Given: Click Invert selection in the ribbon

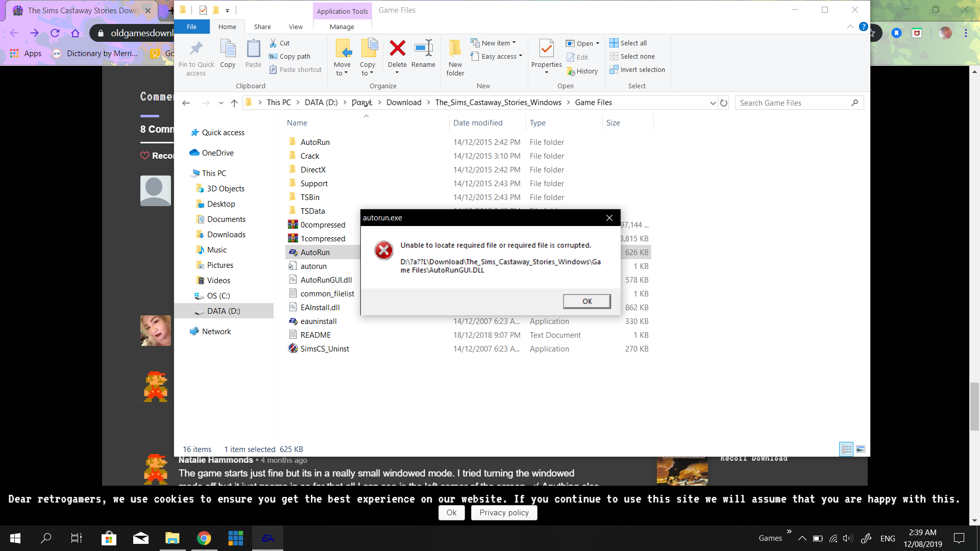Looking at the screenshot, I should point(638,70).
